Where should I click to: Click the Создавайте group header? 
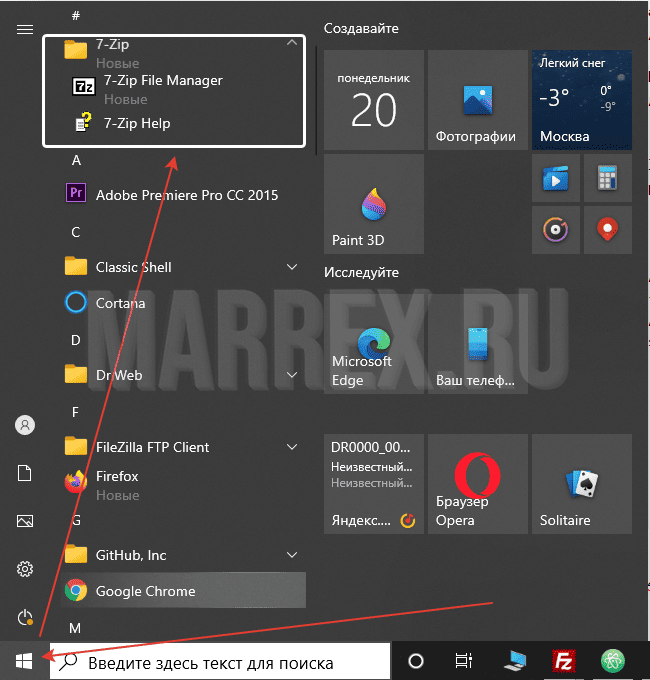(x=361, y=29)
